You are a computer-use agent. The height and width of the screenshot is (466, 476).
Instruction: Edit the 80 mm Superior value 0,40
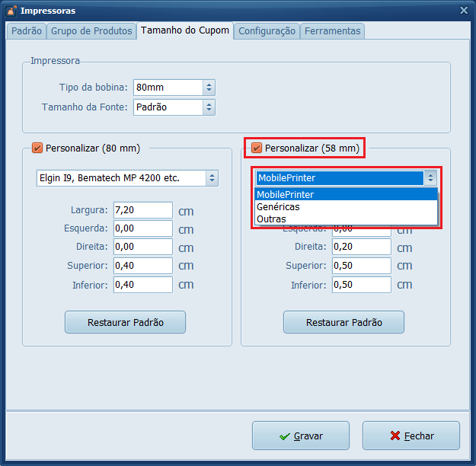coord(143,266)
